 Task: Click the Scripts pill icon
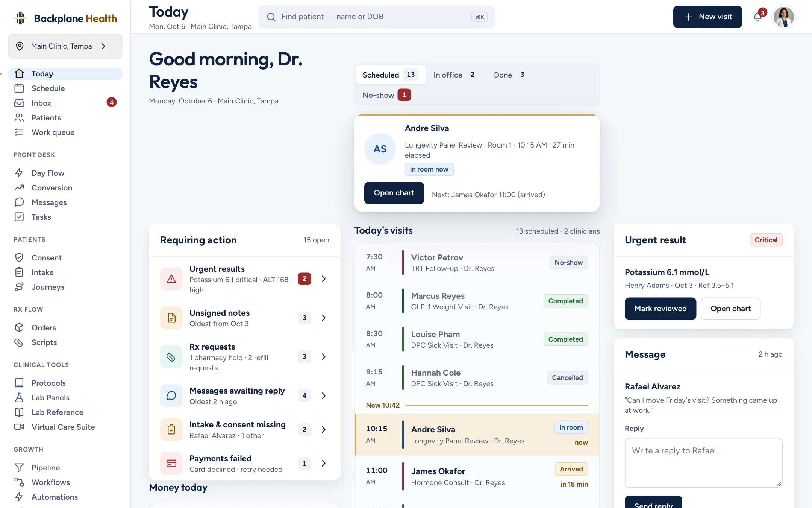click(x=19, y=342)
